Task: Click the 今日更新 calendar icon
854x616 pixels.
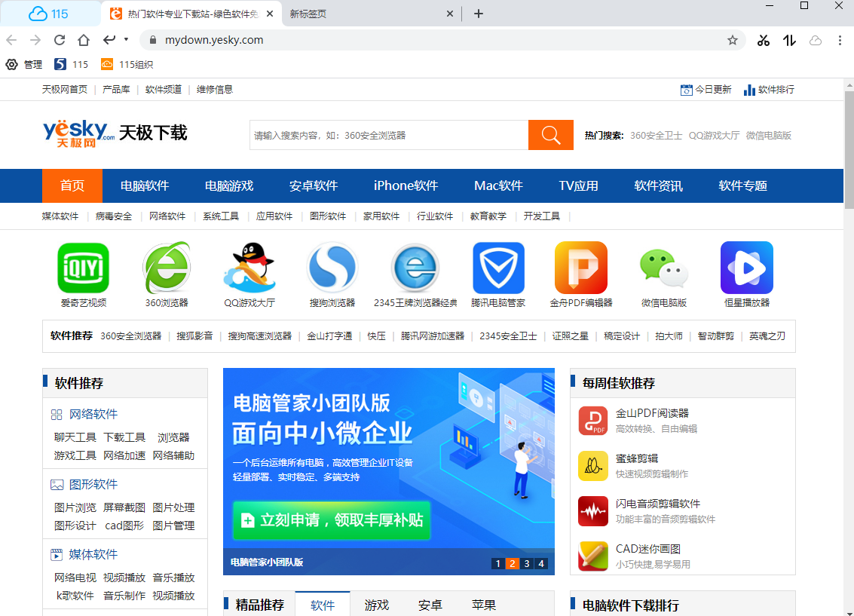Action: (686, 90)
